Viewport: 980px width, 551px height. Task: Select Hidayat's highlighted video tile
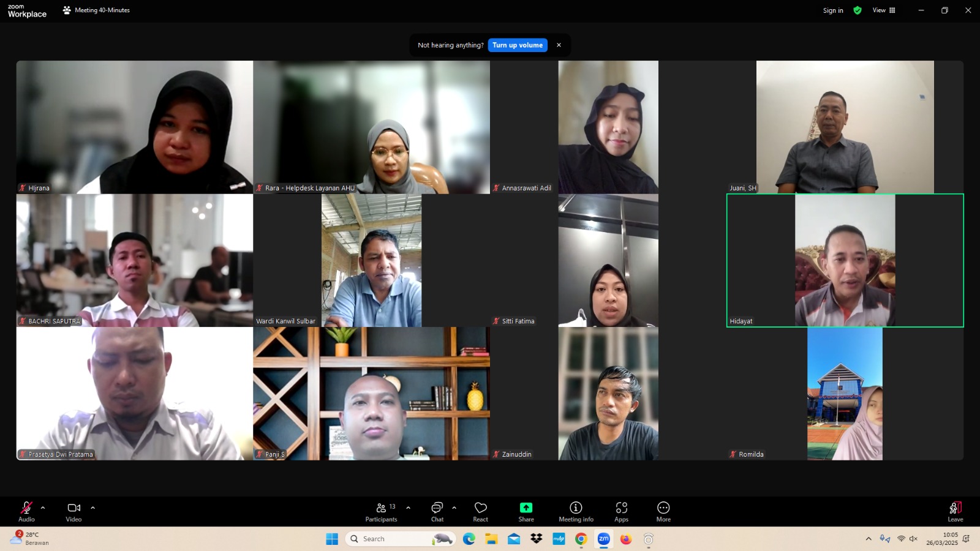pos(845,261)
